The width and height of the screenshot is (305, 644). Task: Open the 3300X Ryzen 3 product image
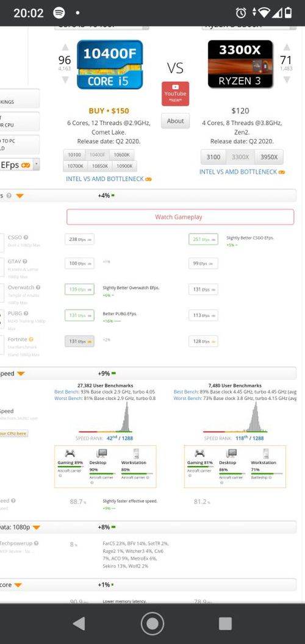(x=240, y=64)
